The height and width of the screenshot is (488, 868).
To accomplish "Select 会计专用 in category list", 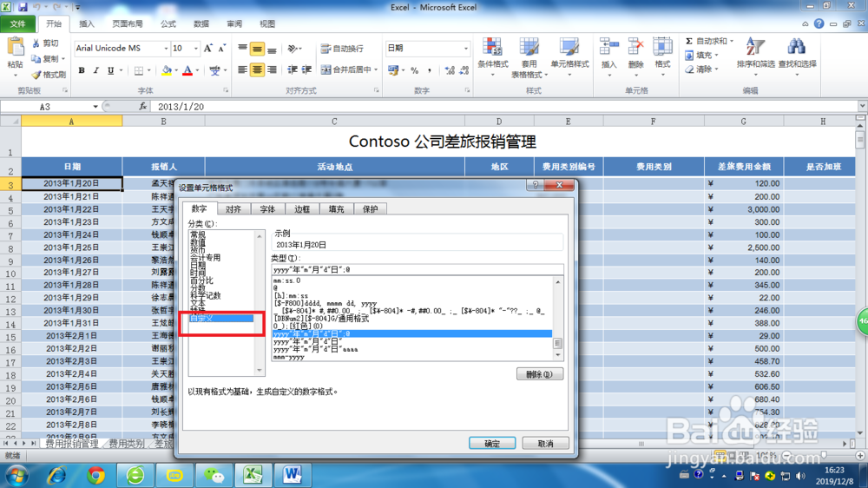I will click(206, 258).
